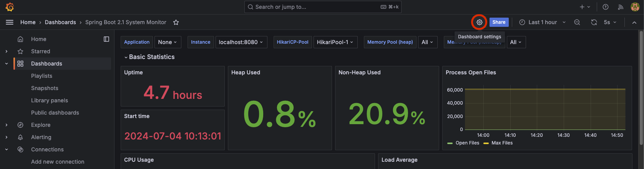Screen dimensions: 644x169
Task: Click the 4.7 hours uptime value
Action: [x=173, y=93]
